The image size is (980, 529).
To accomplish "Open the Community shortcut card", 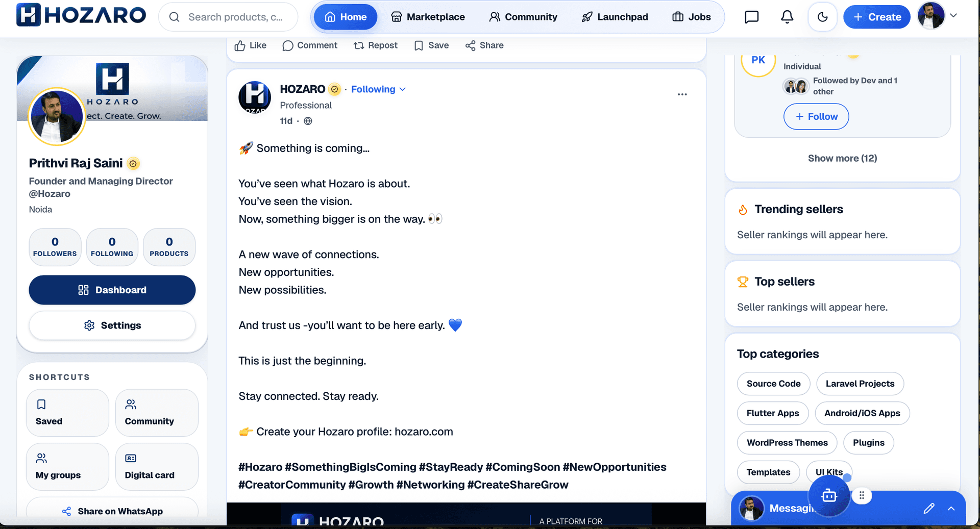I will pos(157,413).
